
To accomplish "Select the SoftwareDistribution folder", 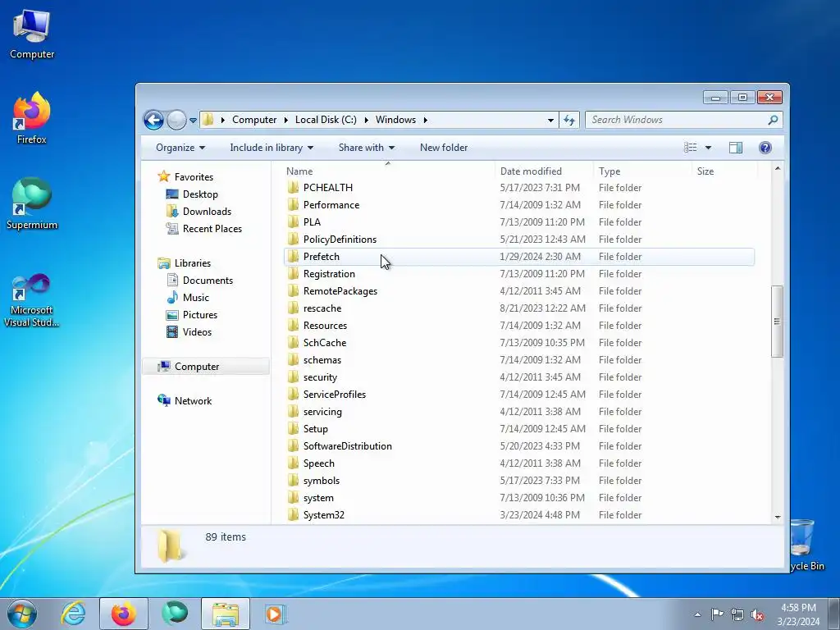I will [x=518, y=446].
